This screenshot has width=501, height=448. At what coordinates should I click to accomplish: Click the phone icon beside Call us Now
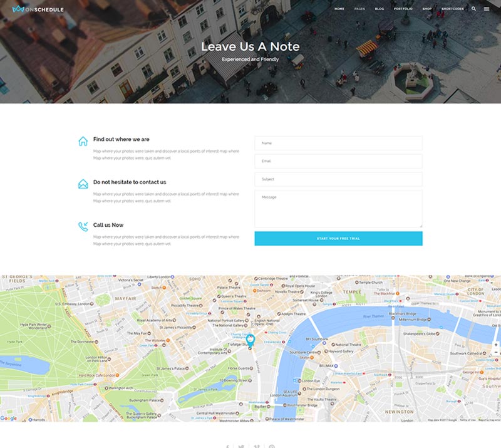[x=83, y=226]
